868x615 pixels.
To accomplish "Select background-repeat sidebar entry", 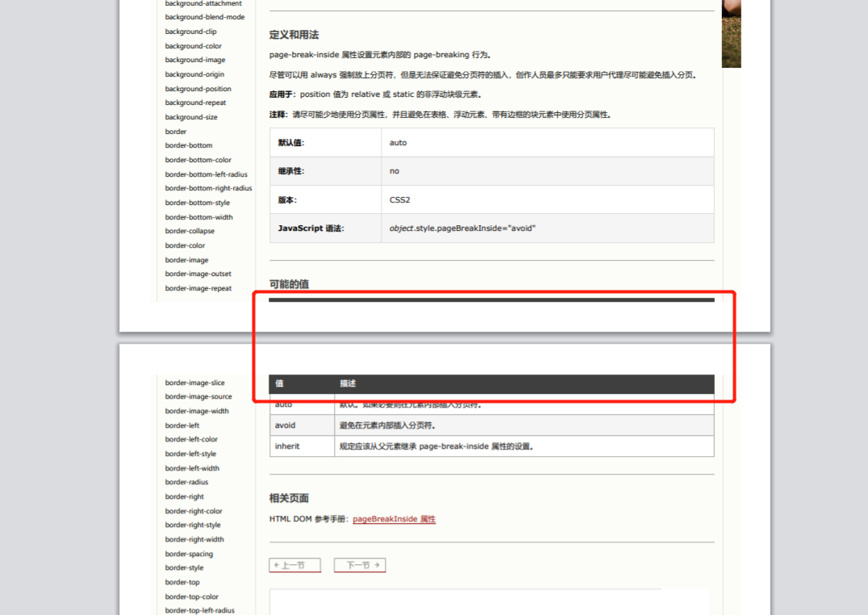I will pos(195,102).
